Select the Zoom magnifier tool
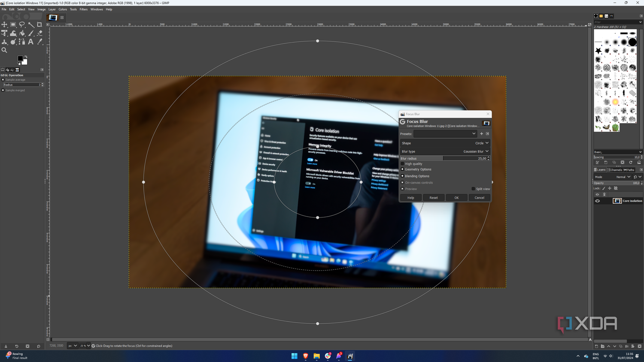Viewport: 644px width, 362px height. [4, 50]
